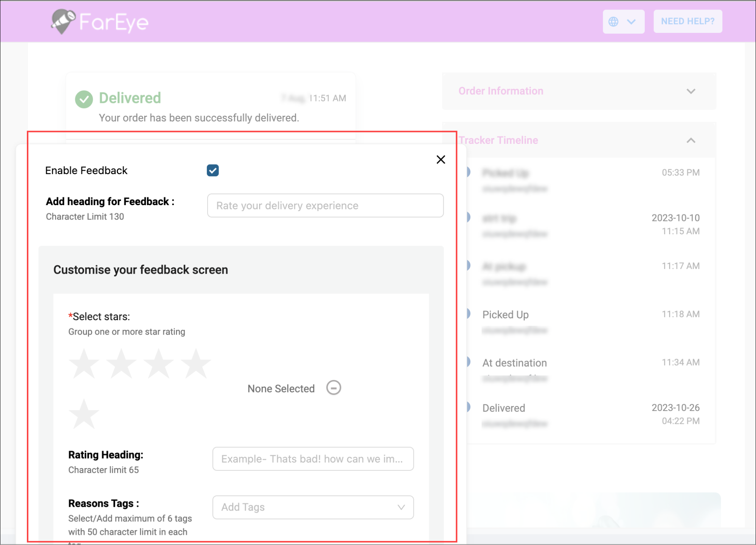The height and width of the screenshot is (545, 756).
Task: Click the Rating Heading input field
Action: coord(313,459)
